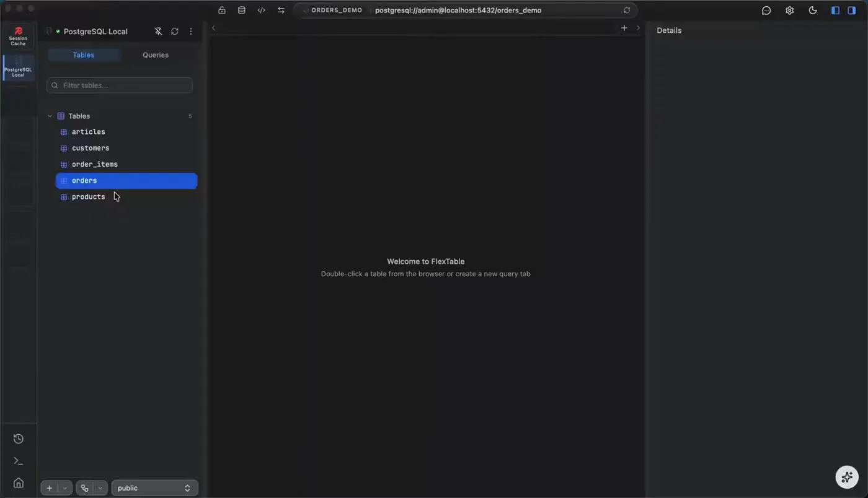This screenshot has height=498, width=868.
Task: Open three-dot menu for PostgreSQL Local
Action: pos(191,32)
